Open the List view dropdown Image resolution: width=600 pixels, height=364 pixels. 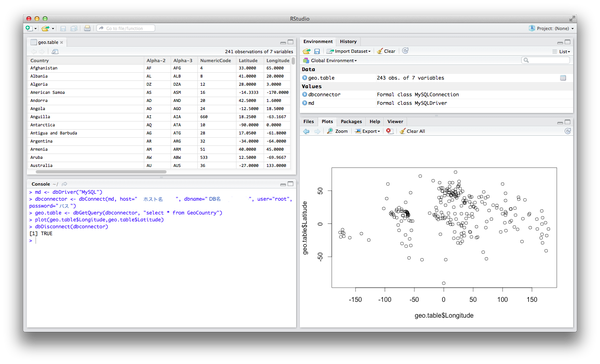point(561,51)
